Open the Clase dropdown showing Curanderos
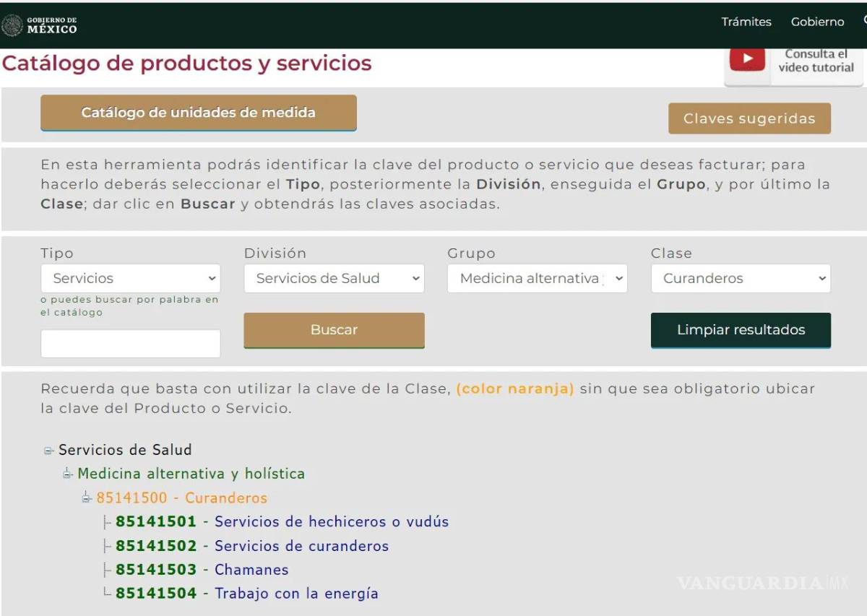Screen dimensions: 867x616 [741, 278]
